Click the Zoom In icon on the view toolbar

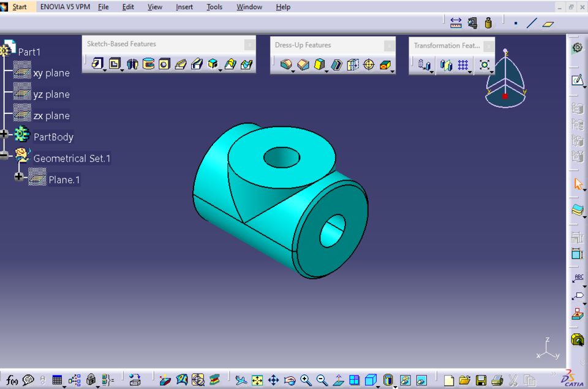[304, 380]
